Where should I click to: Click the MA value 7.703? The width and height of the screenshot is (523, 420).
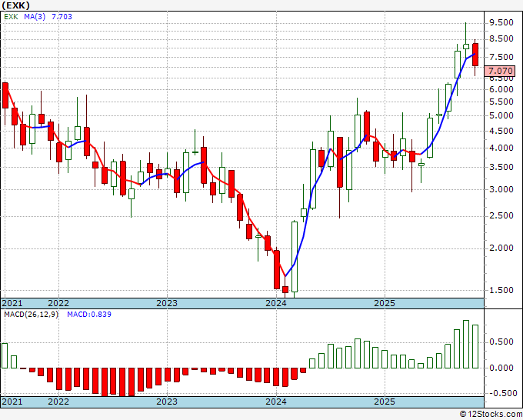click(x=62, y=16)
